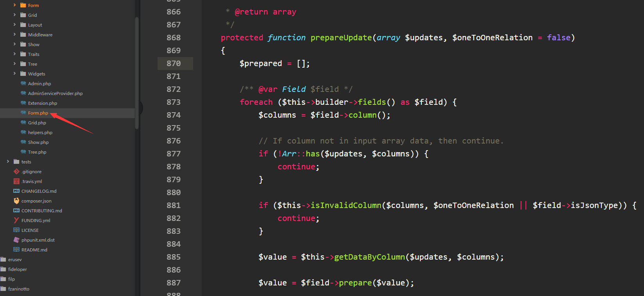Click the tests folder icon
Image resolution: width=644 pixels, height=296 pixels.
16,161
